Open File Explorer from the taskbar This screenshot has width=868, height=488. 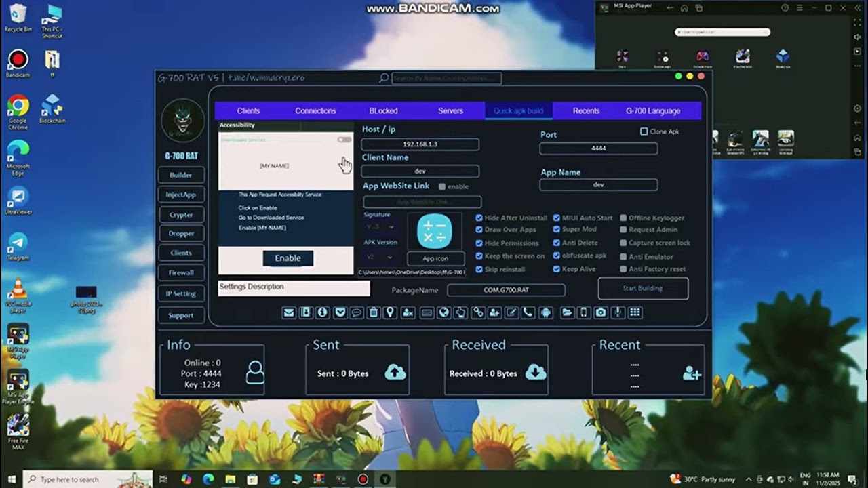click(231, 479)
